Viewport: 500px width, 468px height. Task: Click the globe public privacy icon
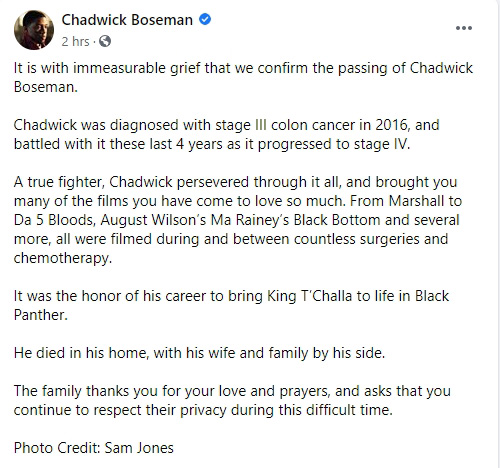point(105,41)
